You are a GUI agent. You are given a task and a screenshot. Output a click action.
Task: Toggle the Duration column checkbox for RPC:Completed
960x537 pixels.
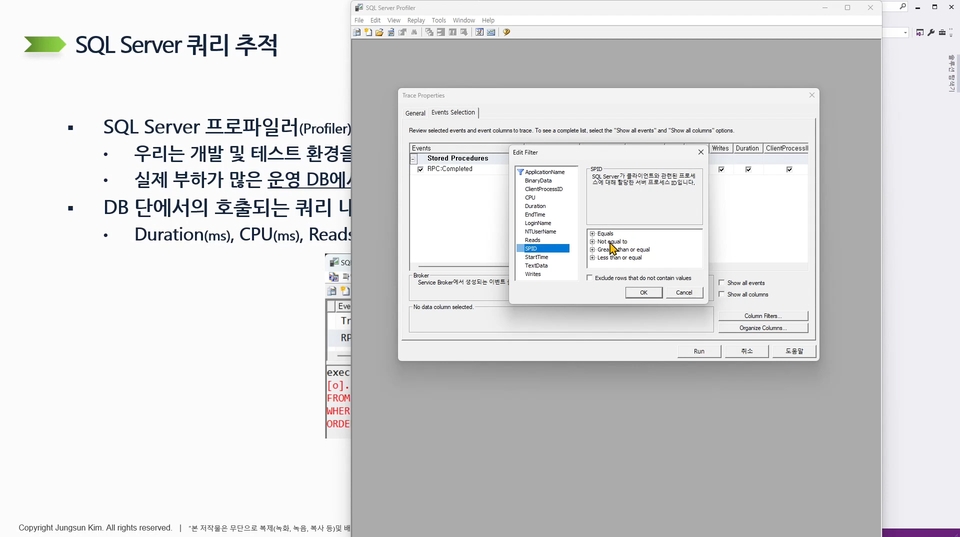pos(748,169)
